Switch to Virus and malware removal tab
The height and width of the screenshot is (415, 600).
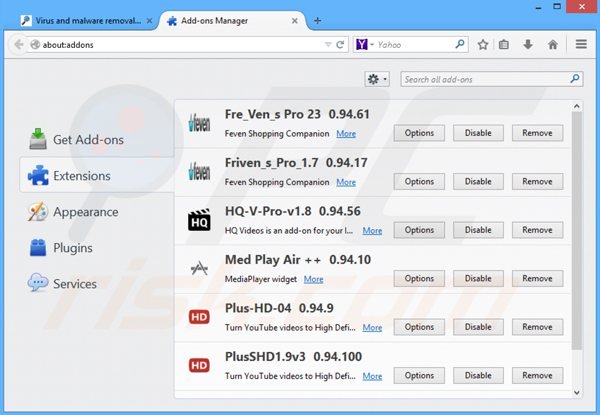(x=86, y=21)
